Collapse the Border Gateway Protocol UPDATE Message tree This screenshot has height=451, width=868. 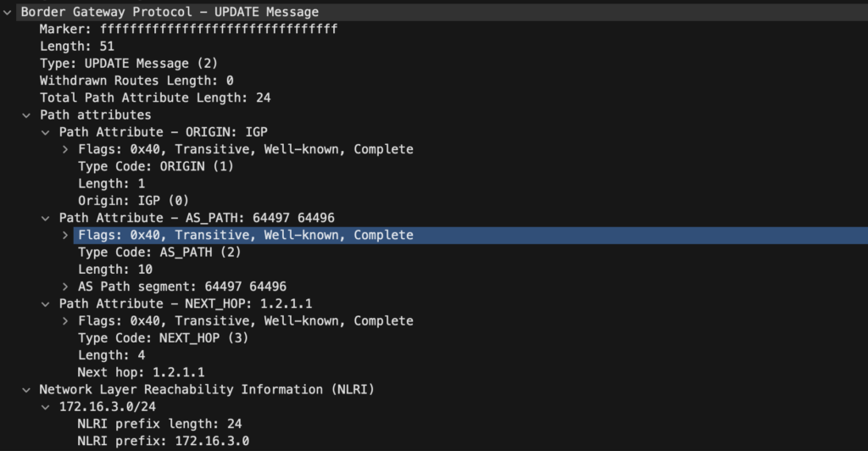click(7, 12)
